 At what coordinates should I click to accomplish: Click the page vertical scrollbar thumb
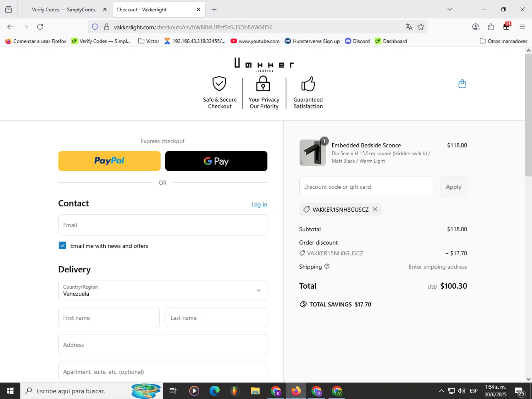(528, 115)
